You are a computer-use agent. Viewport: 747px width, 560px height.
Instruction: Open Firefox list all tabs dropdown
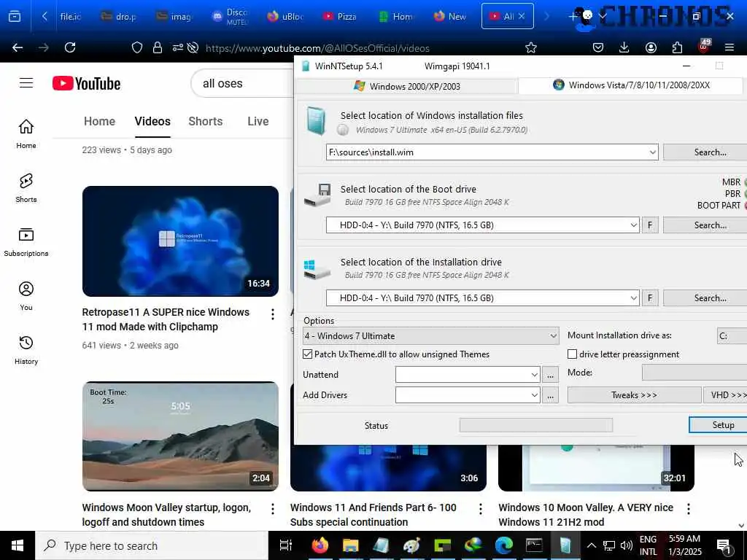pyautogui.click(x=603, y=16)
